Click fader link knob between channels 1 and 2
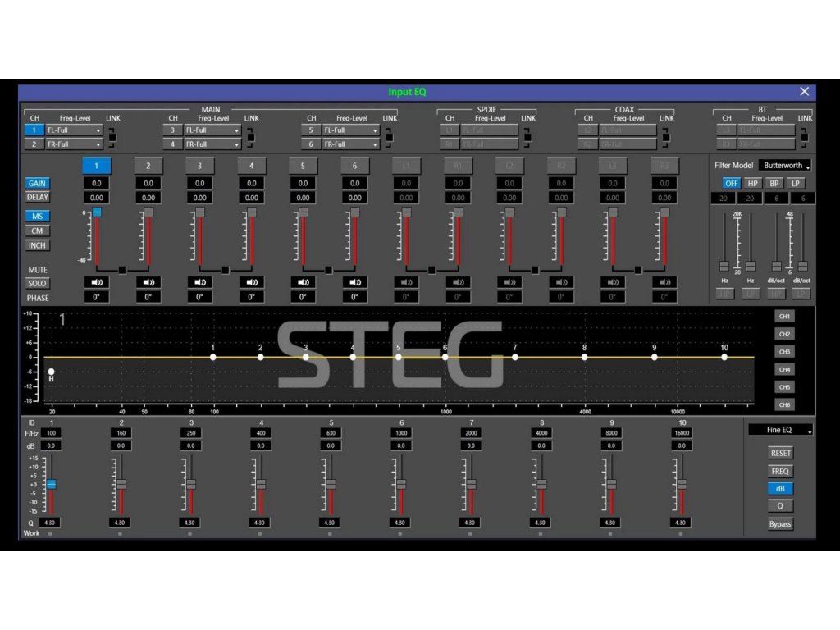 pos(122,270)
